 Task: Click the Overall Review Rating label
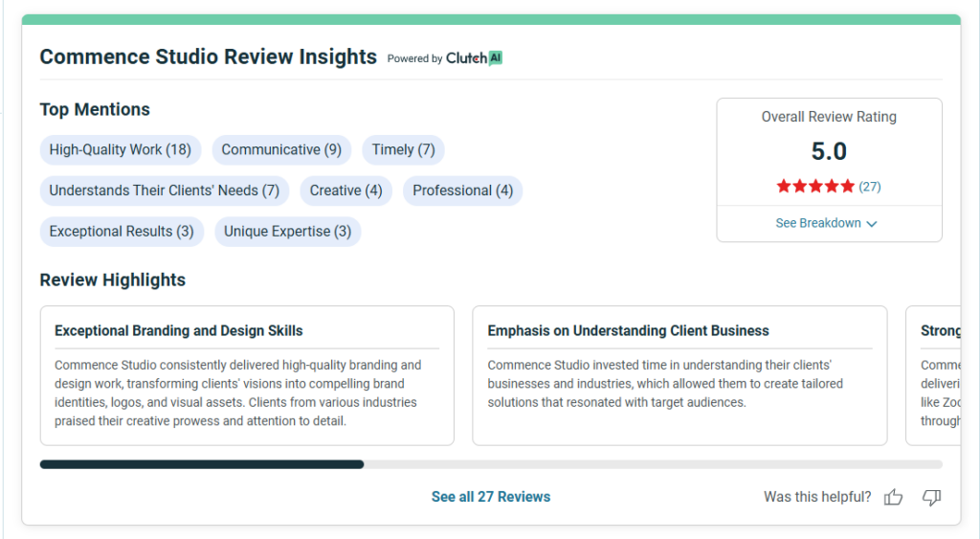pos(829,117)
